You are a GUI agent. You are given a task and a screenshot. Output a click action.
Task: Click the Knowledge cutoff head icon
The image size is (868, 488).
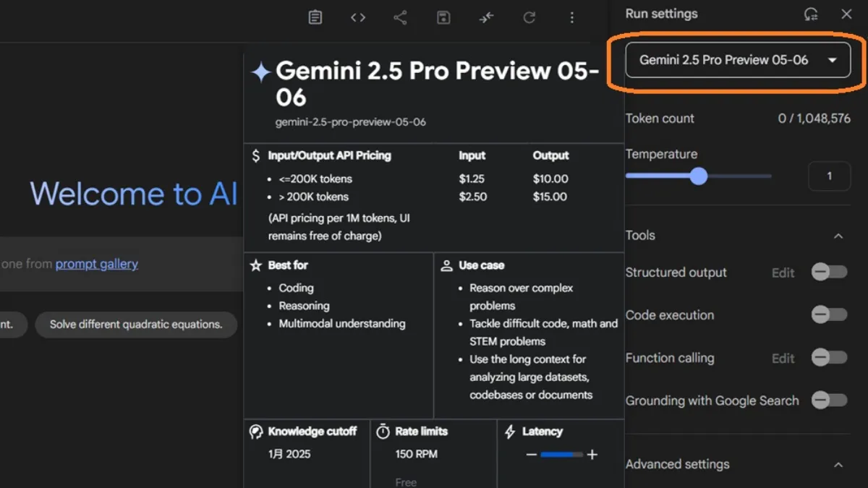tap(256, 432)
